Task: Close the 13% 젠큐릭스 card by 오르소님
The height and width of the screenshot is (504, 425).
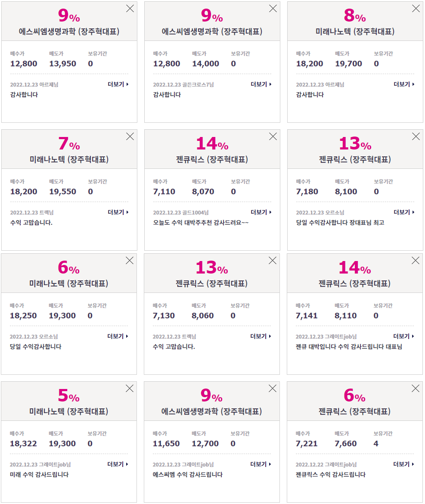Action: (x=416, y=136)
